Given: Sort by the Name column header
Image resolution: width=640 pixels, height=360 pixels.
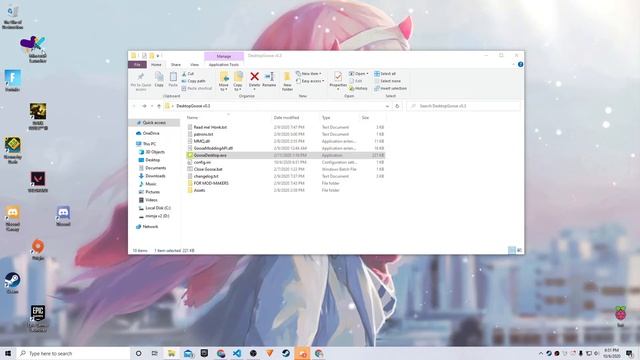Looking at the screenshot, I should [192, 118].
